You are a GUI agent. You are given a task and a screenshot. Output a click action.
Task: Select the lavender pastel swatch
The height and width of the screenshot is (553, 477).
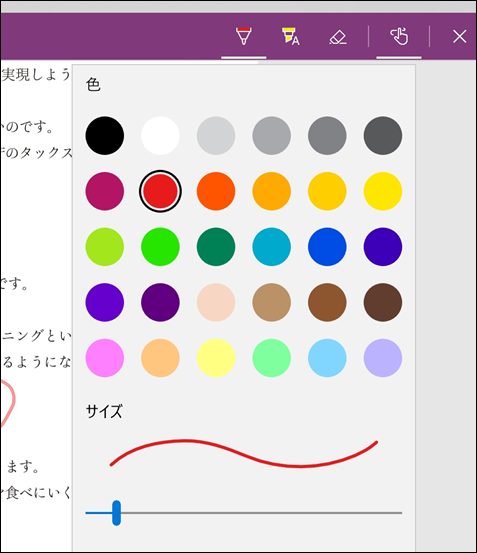coord(383,358)
